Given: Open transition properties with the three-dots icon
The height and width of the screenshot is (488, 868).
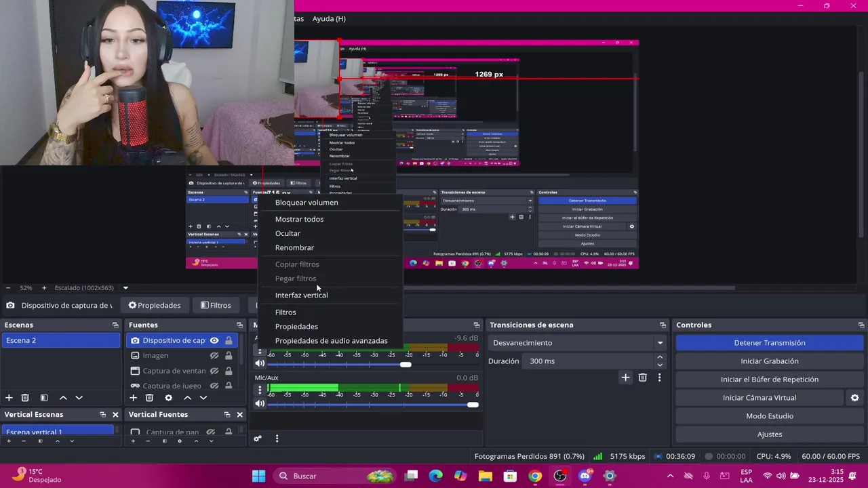Looking at the screenshot, I should [x=659, y=378].
